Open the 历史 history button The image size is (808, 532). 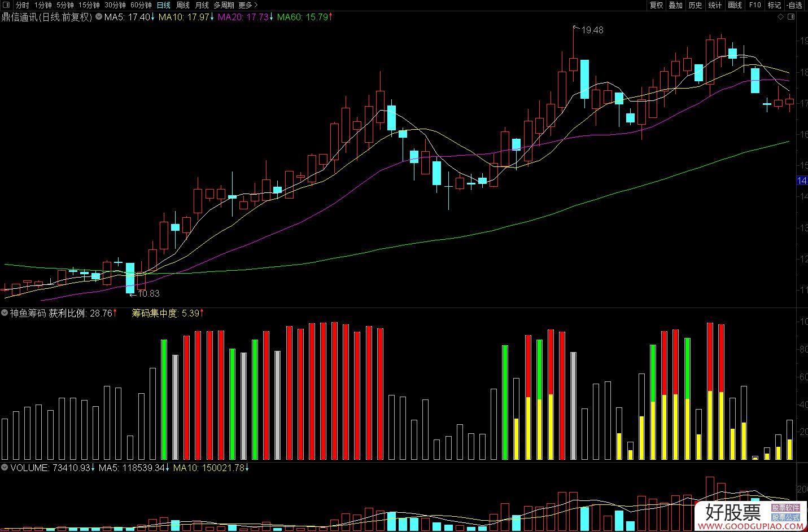coord(695,5)
